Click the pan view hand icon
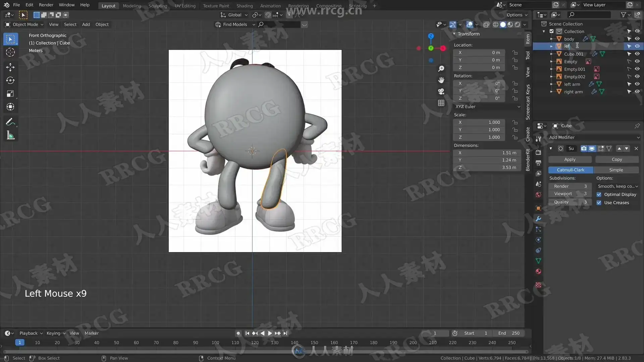This screenshot has width=644, height=362. (441, 80)
